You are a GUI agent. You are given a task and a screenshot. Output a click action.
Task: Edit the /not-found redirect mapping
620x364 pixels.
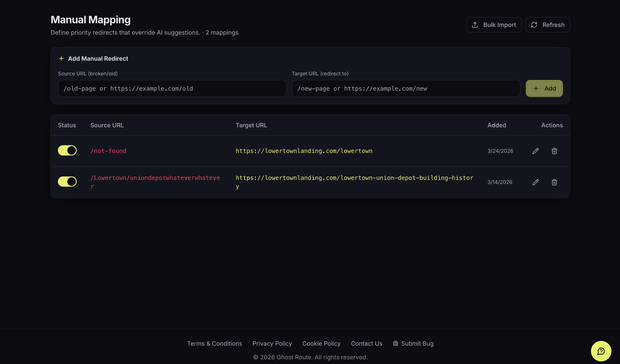(x=535, y=151)
